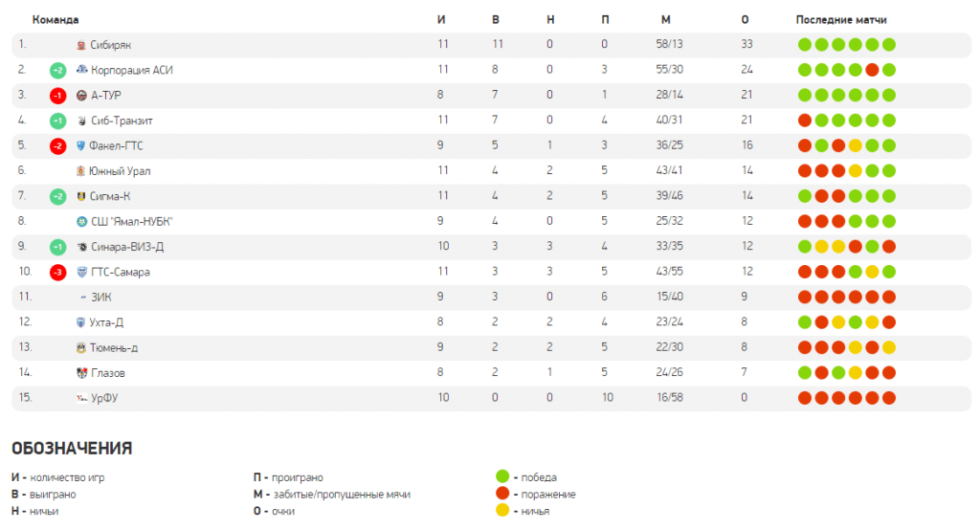The height and width of the screenshot is (530, 980).
Task: Open the Синара-ВИЗ-Д team link
Action: [127, 247]
